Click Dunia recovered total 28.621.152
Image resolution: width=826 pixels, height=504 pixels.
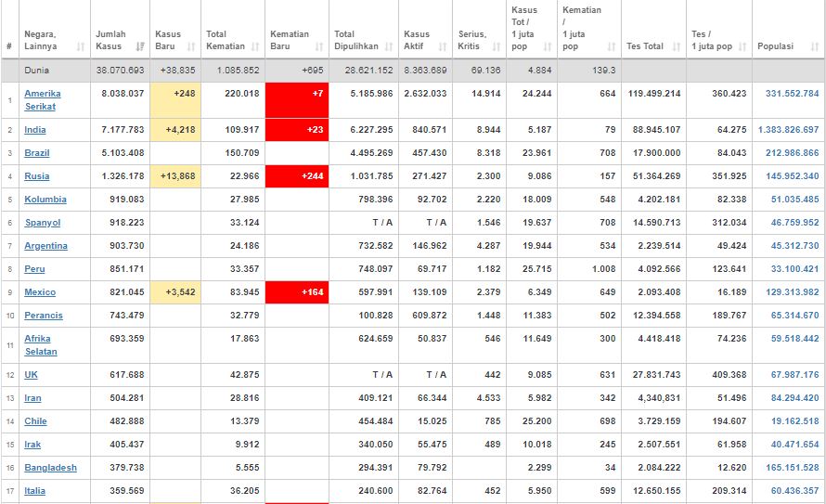[x=368, y=70]
